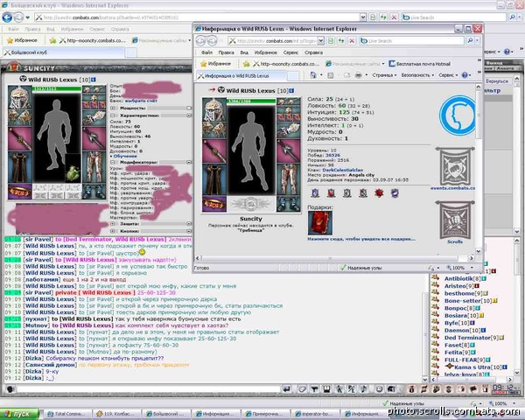Click the send message arrow beside chat input
The width and height of the screenshot is (525, 420).
287,388
